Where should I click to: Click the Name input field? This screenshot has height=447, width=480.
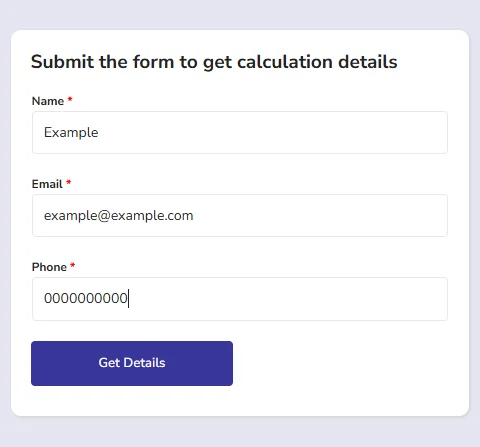pyautogui.click(x=240, y=133)
